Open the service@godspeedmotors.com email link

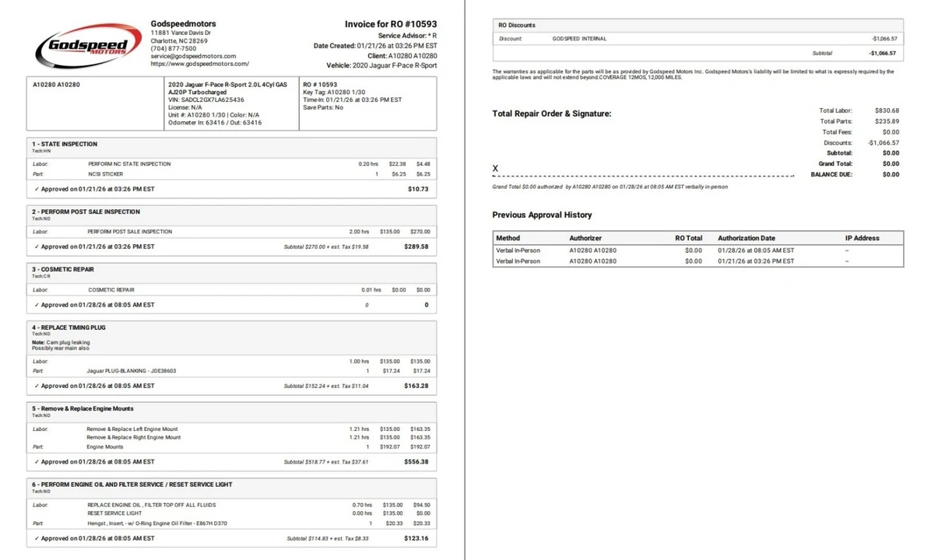tap(193, 56)
